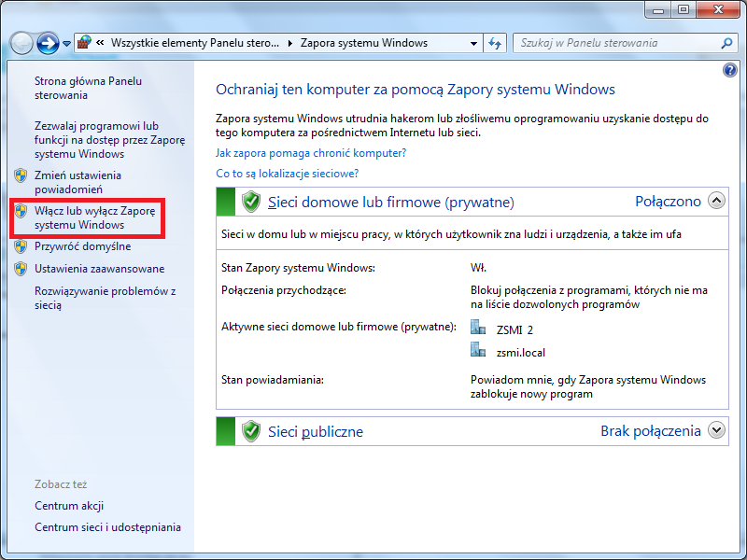Click 'Sieci publiczne' section header

(x=316, y=431)
